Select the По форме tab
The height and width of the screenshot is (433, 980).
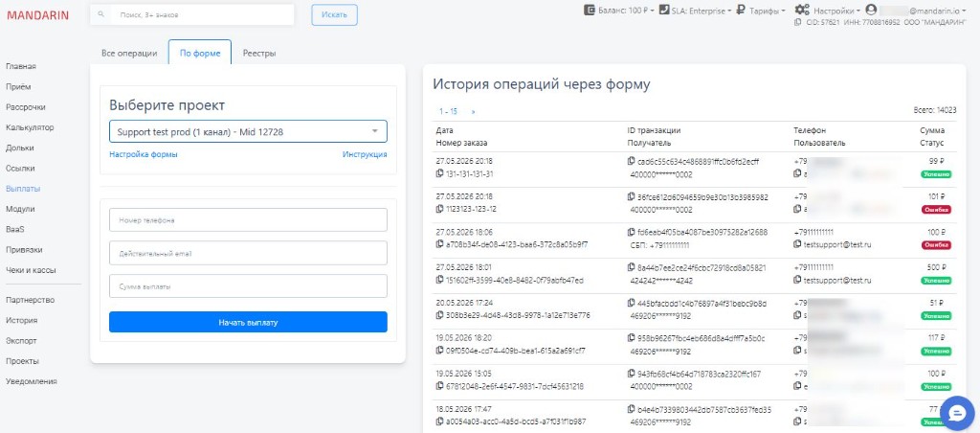click(200, 54)
